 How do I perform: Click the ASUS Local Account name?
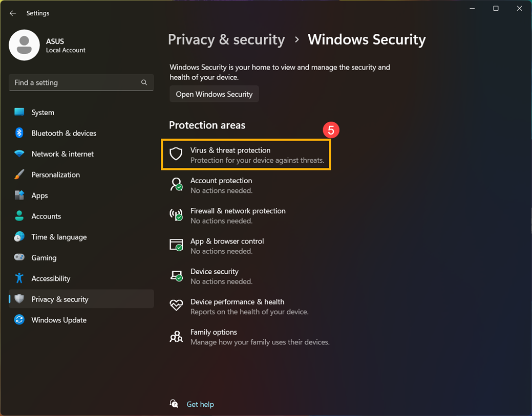click(x=66, y=46)
